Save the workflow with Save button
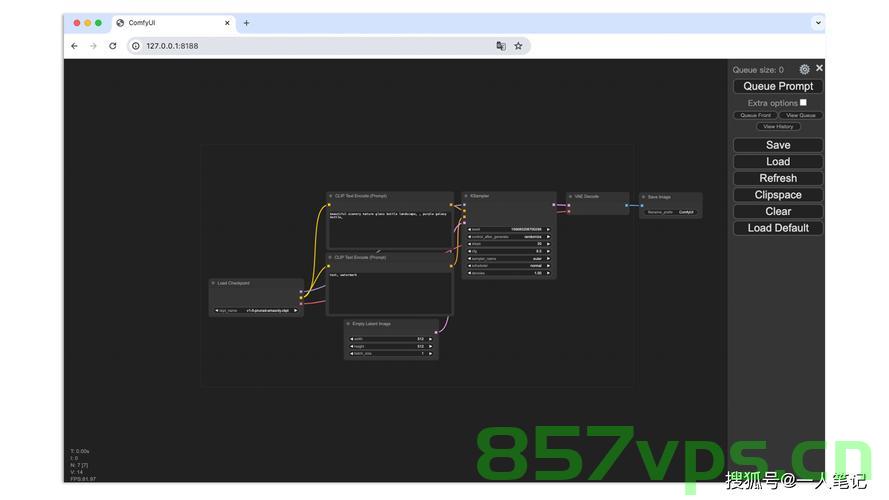 click(x=778, y=145)
